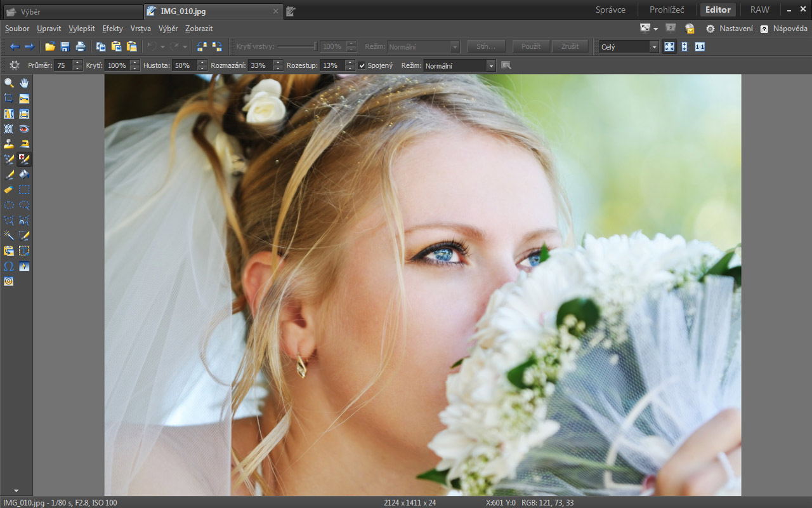Open the Efekty menu
The height and width of the screenshot is (508, 812).
(113, 29)
